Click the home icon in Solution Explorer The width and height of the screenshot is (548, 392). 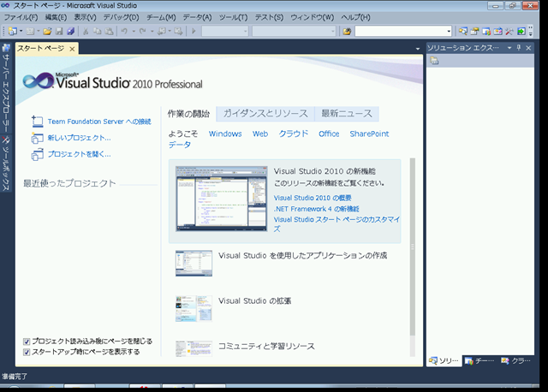(435, 62)
